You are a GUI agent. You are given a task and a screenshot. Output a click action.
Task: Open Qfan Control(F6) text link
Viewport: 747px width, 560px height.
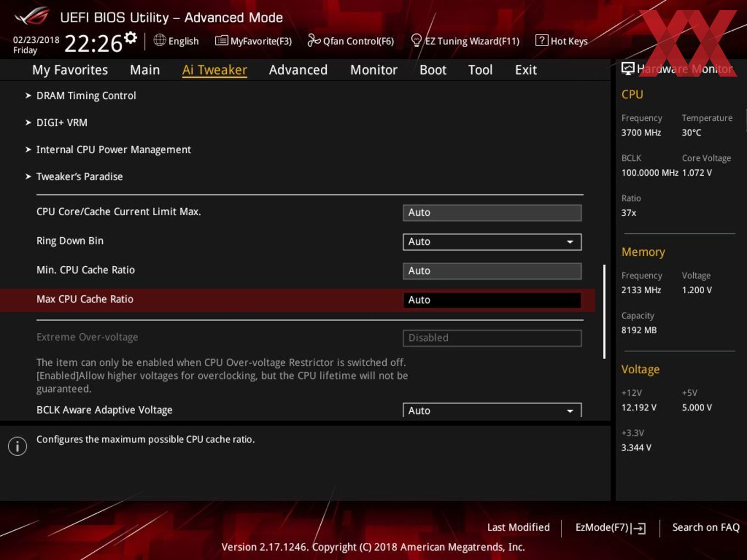(358, 41)
